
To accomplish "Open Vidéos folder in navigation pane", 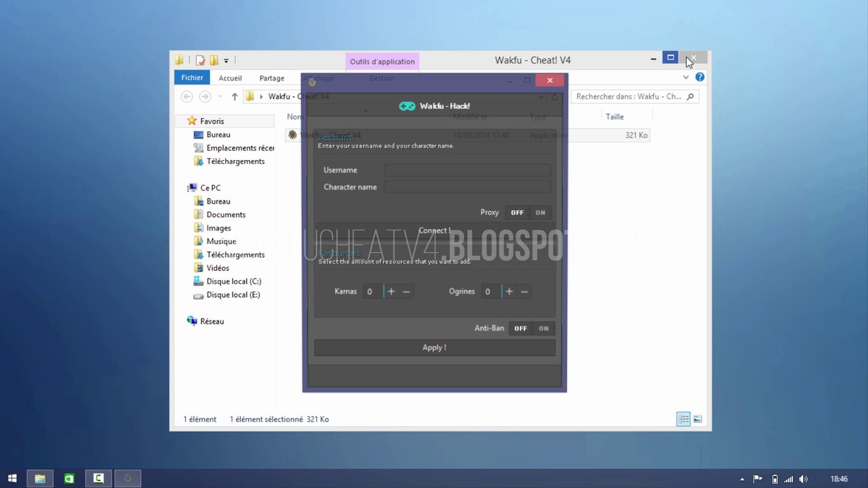I will coord(218,268).
